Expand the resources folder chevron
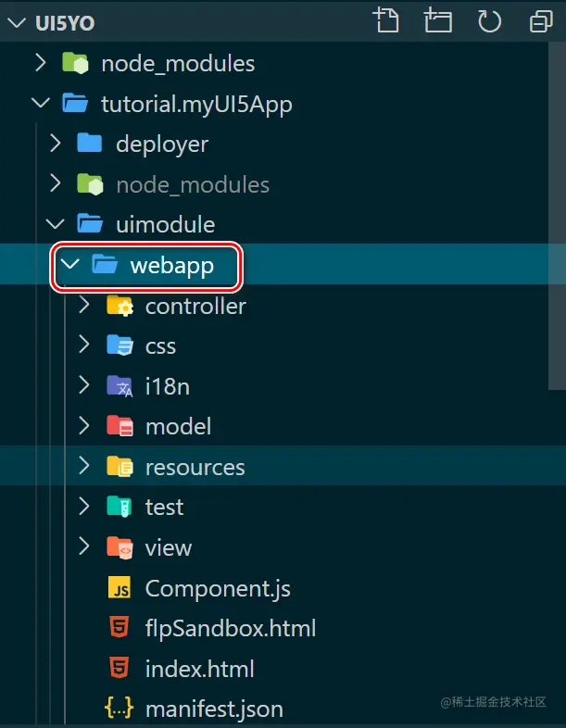Image resolution: width=566 pixels, height=728 pixels. [84, 466]
